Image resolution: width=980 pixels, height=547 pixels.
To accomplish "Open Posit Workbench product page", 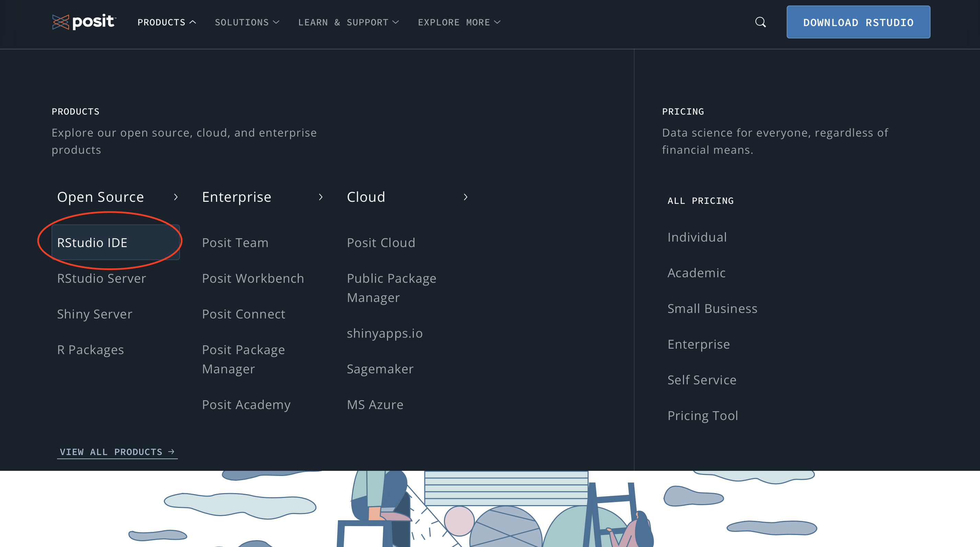I will pyautogui.click(x=253, y=278).
